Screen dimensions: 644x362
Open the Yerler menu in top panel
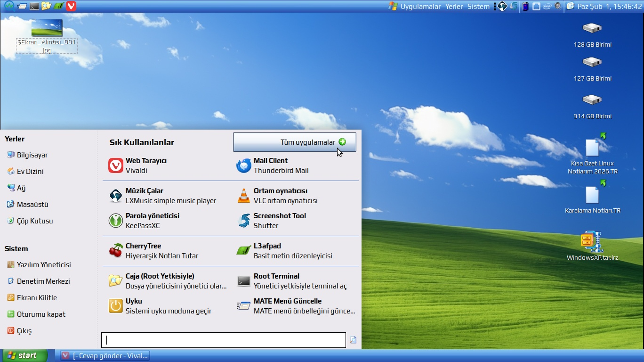(x=454, y=6)
